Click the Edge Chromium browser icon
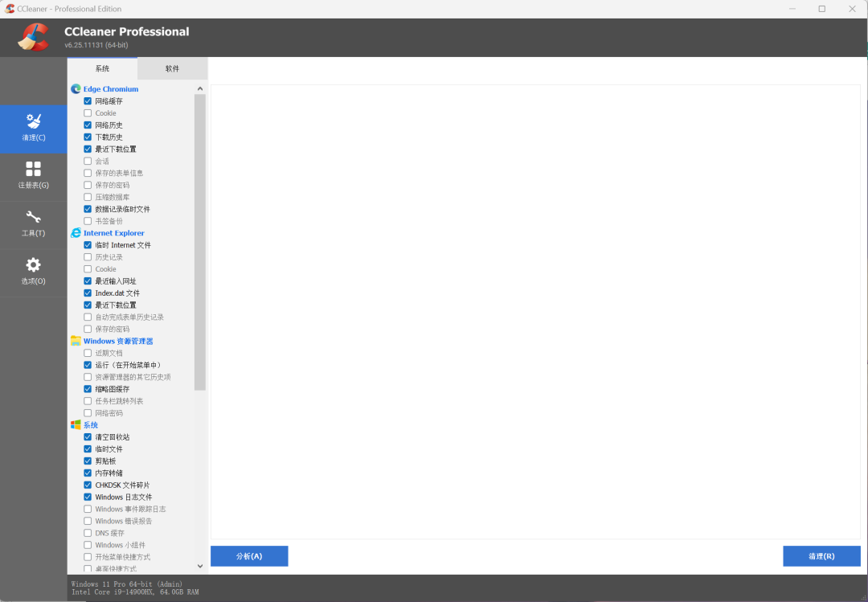Viewport: 868px width, 602px height. coord(76,88)
